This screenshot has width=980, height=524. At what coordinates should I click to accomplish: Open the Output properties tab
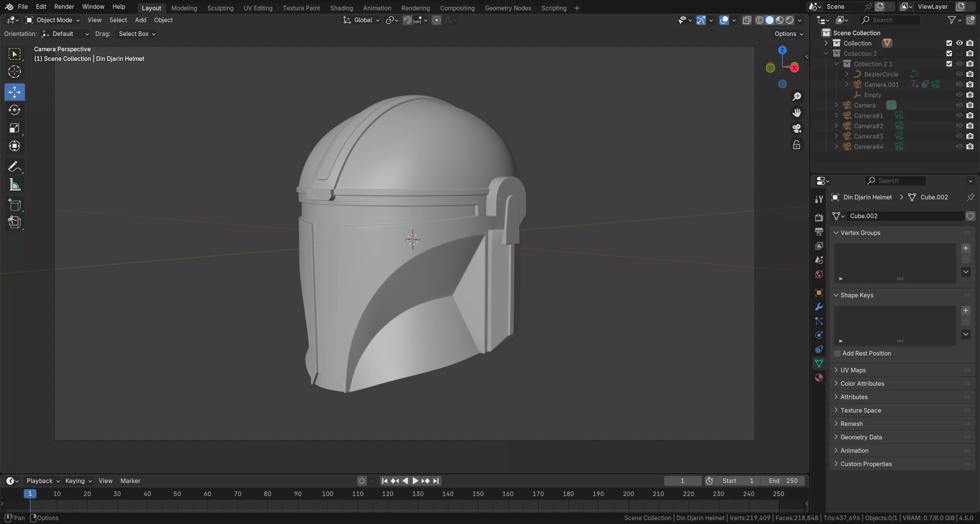[819, 232]
